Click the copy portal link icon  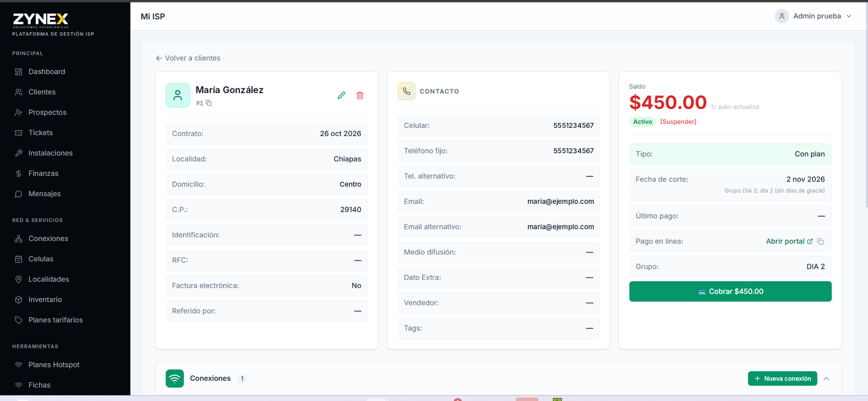820,242
